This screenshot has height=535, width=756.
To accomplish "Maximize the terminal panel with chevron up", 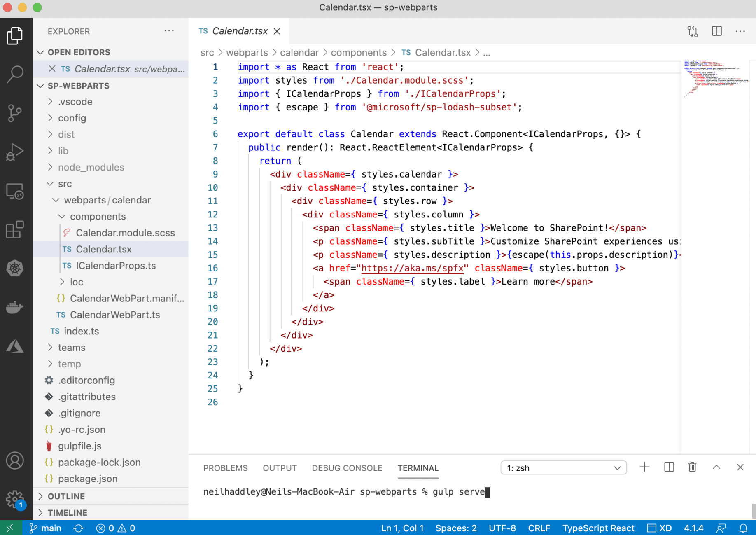I will [716, 467].
